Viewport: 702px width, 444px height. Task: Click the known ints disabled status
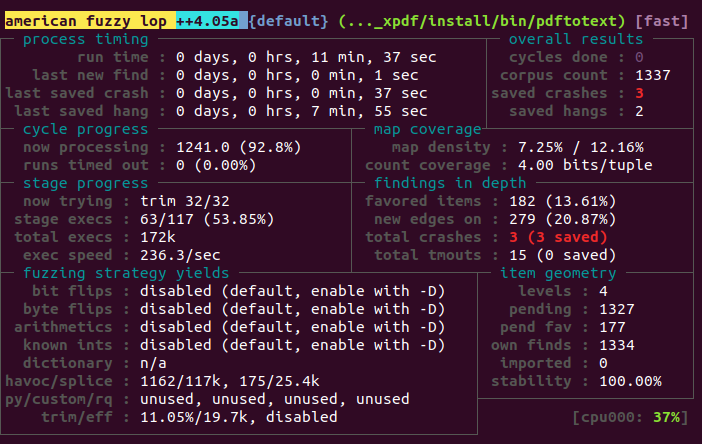[x=293, y=345]
